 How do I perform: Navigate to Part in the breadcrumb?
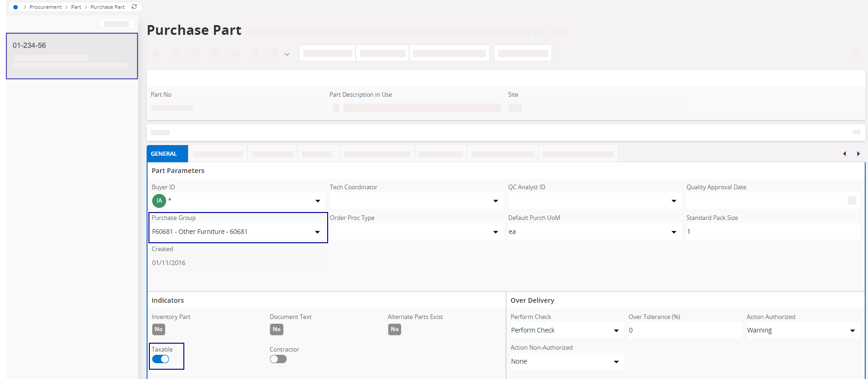[x=76, y=7]
